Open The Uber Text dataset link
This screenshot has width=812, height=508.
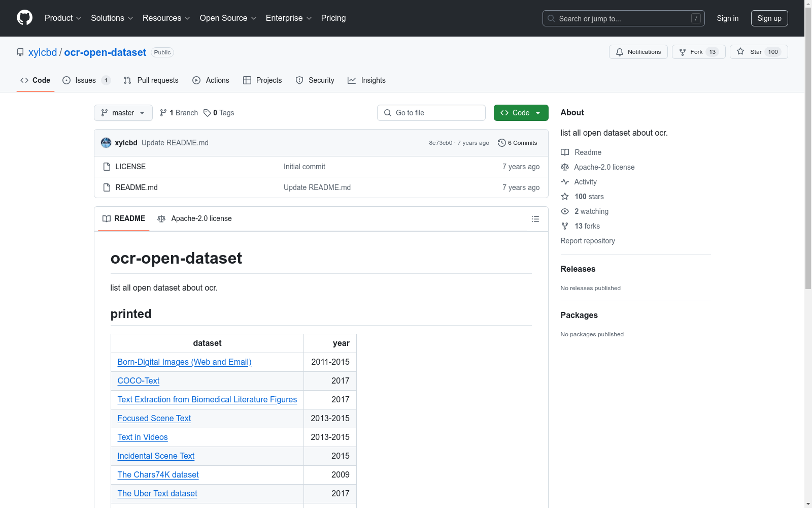click(157, 494)
